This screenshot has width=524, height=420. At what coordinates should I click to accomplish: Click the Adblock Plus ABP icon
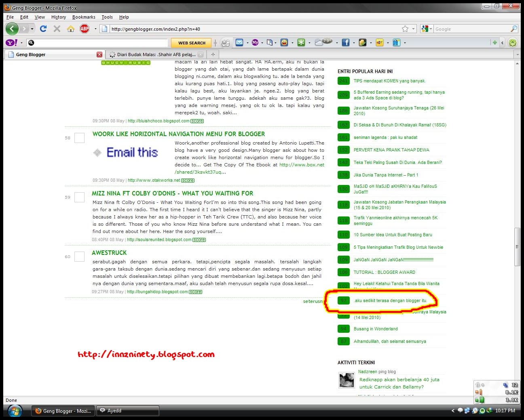point(85,29)
